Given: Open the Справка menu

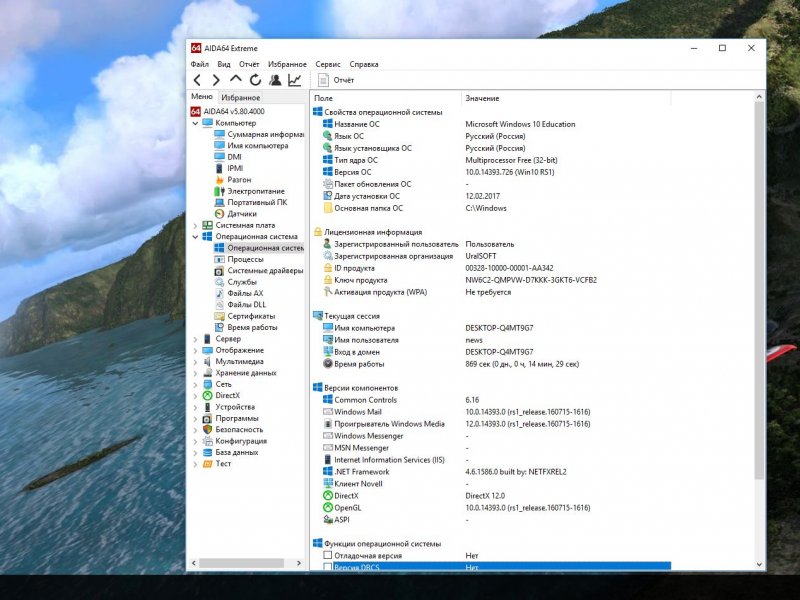Looking at the screenshot, I should point(364,64).
